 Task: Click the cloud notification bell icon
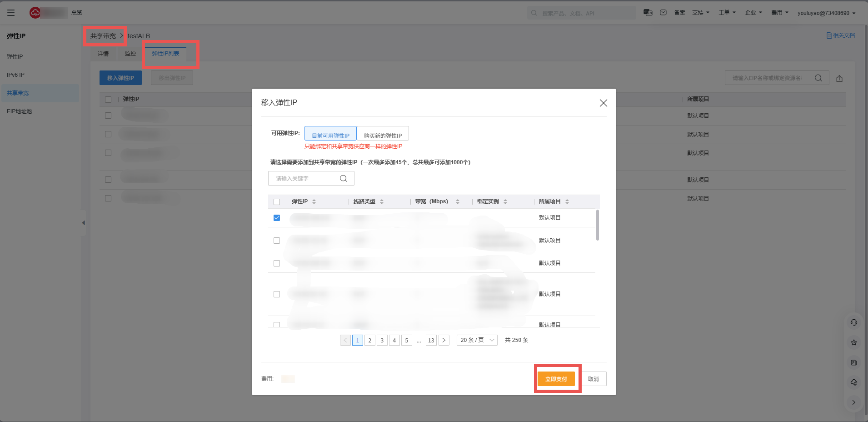click(x=854, y=382)
